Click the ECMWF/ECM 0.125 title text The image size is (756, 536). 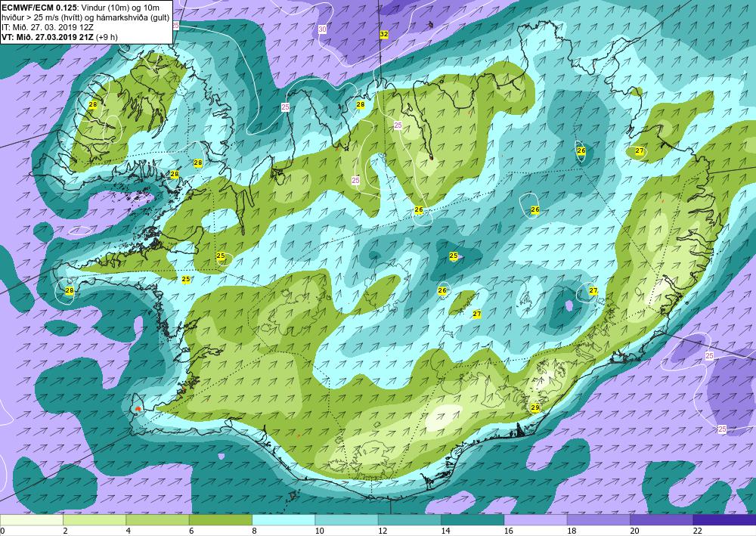39,8
